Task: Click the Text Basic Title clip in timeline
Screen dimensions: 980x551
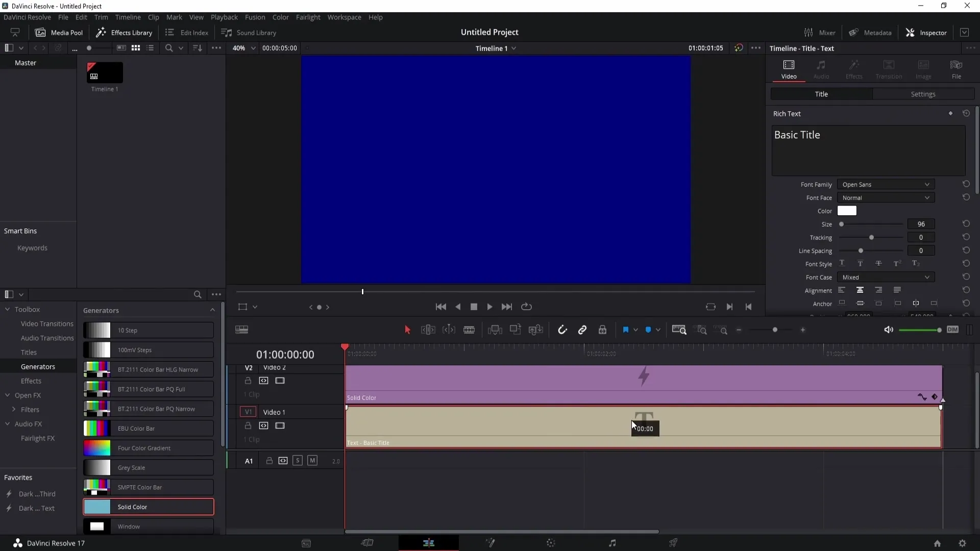Action: pos(644,427)
